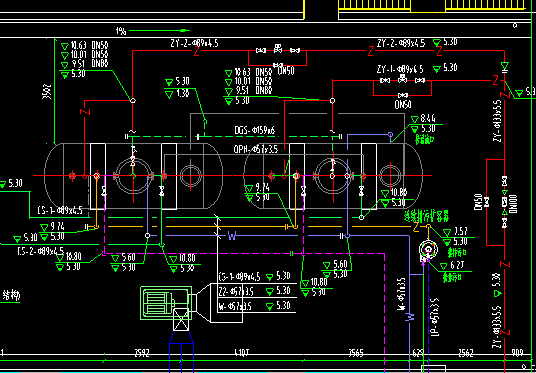Image resolution: width=536 pixels, height=373 pixels.
Task: Click the vertical DN100 valve label
Action: (514, 204)
